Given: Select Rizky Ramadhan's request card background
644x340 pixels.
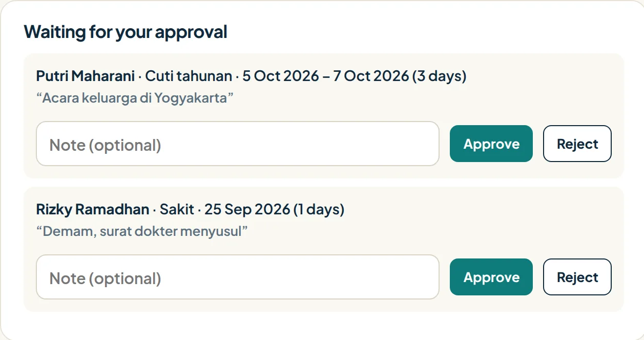Looking at the screenshot, I should (324, 249).
